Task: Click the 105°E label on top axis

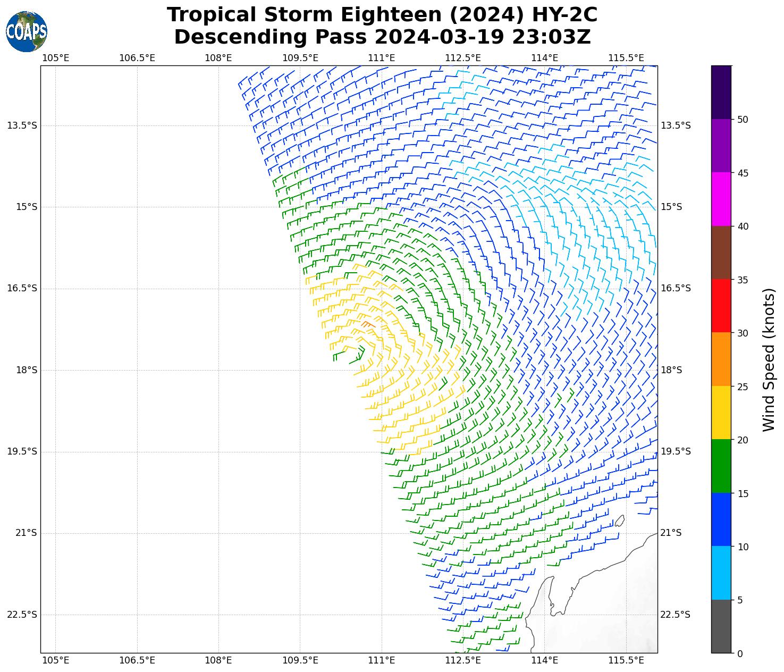Action: [55, 57]
